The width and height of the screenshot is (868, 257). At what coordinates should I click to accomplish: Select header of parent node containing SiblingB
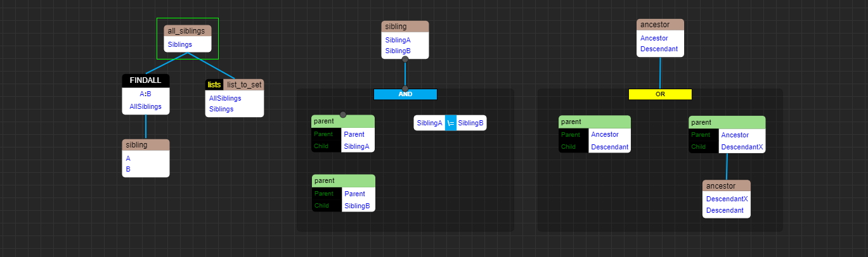[343, 180]
